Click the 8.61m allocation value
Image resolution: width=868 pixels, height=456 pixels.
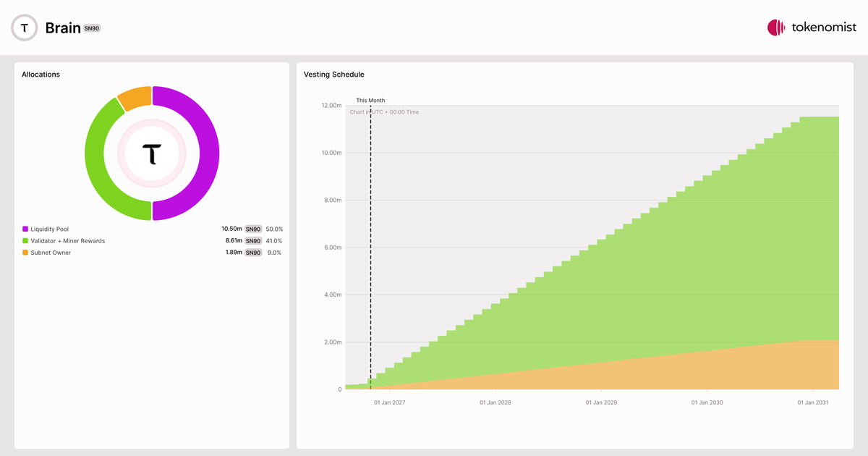pyautogui.click(x=234, y=240)
